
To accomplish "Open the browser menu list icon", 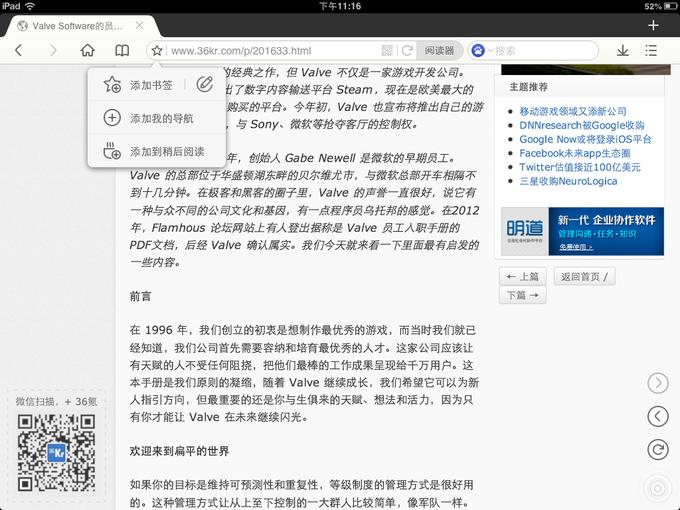I will click(x=651, y=50).
